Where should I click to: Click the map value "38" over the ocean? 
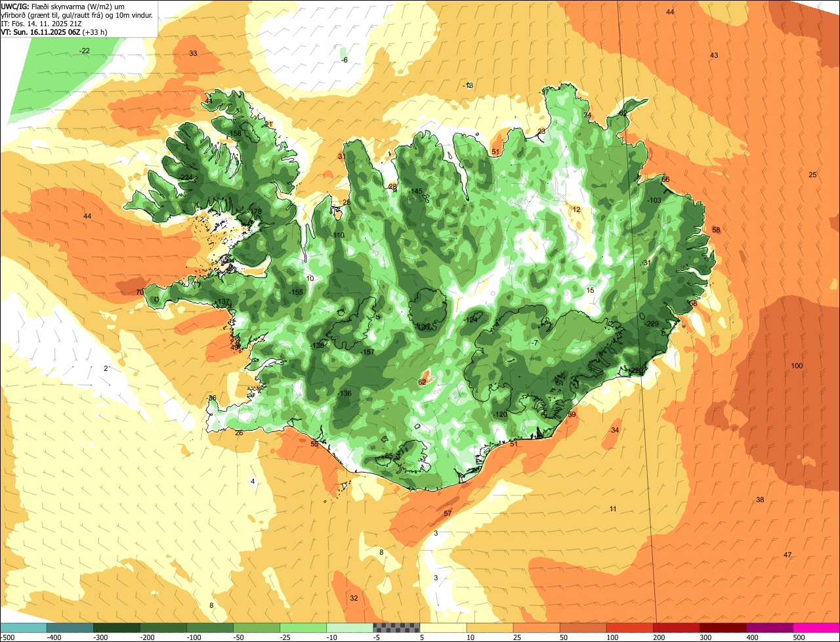pyautogui.click(x=760, y=500)
